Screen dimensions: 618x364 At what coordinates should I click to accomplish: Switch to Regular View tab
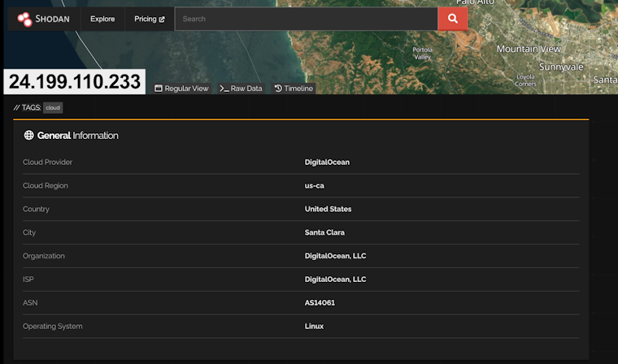(x=181, y=89)
